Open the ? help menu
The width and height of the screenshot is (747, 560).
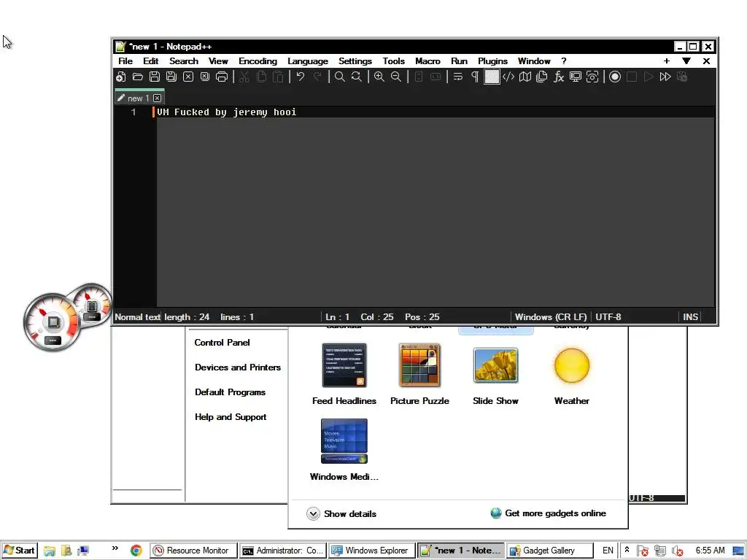click(564, 61)
